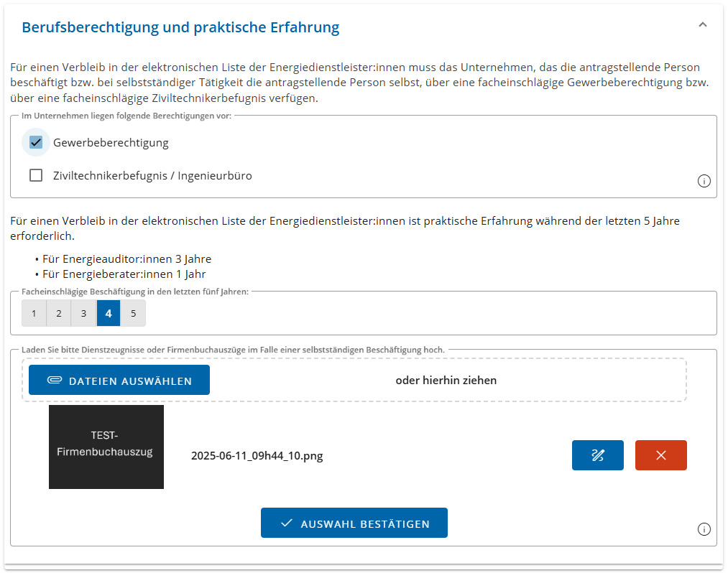Image resolution: width=728 pixels, height=573 pixels.
Task: Click checkmark icon on confirm button
Action: coord(287,523)
